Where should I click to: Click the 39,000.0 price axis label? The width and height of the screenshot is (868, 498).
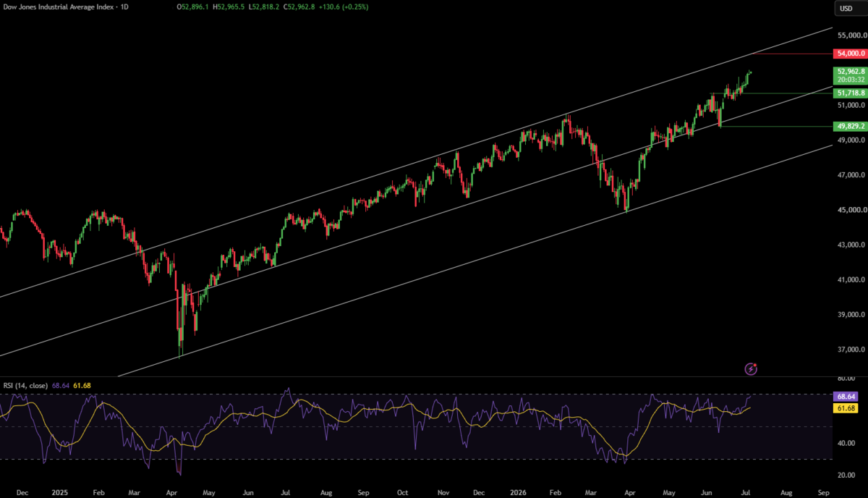coord(851,314)
